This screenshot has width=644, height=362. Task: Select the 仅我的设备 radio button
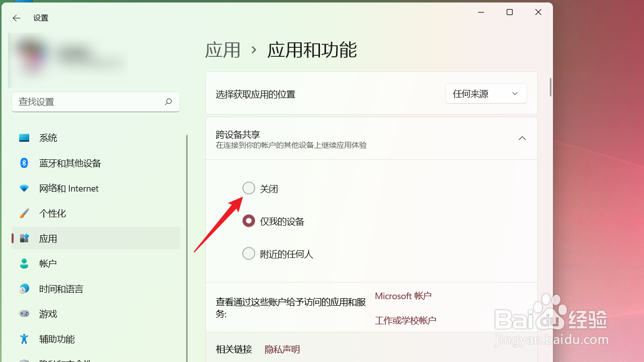coord(249,220)
